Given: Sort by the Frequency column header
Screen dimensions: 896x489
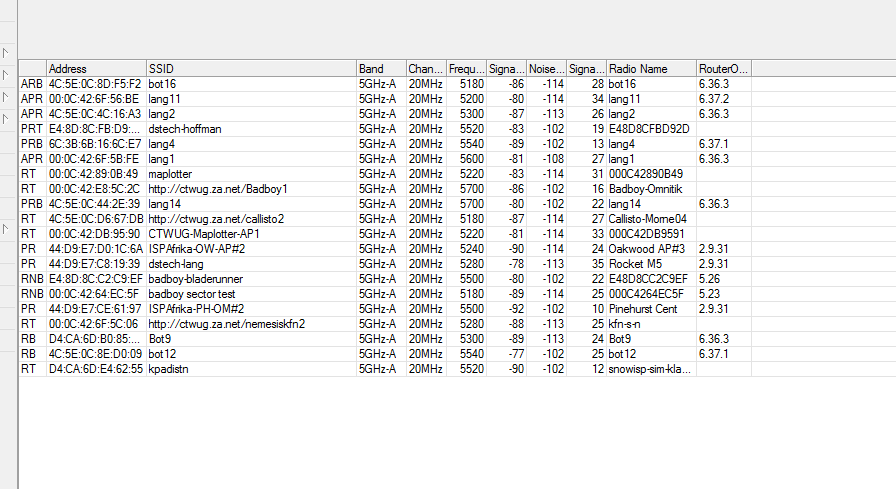Looking at the screenshot, I should (466, 68).
